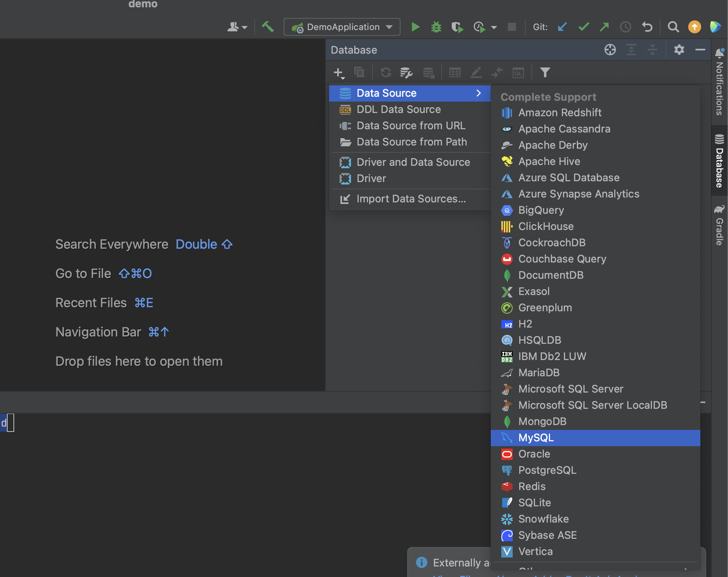Select Amazon Redshift data source
The image size is (728, 577).
point(596,113)
